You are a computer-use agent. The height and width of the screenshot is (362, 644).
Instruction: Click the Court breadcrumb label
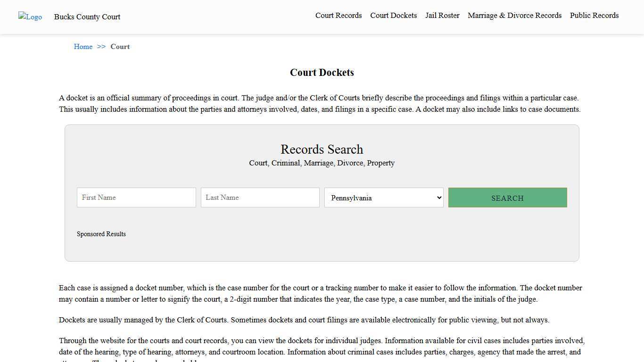click(120, 47)
